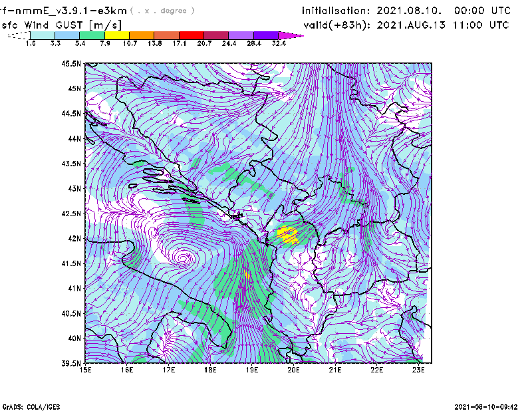The width and height of the screenshot is (532, 411).
Task: Click the small yellow gust spot near 41.3N 19E
Action: [x=247, y=275]
